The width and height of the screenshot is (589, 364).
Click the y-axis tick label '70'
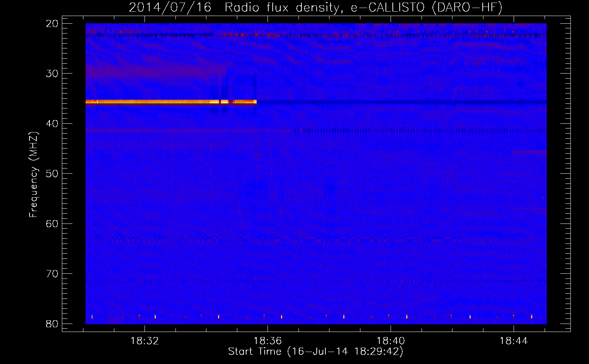coord(52,274)
